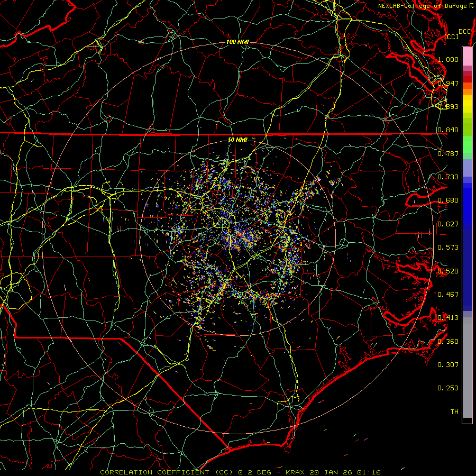
Task: Click the 0.467 legend value
Action: [448, 295]
